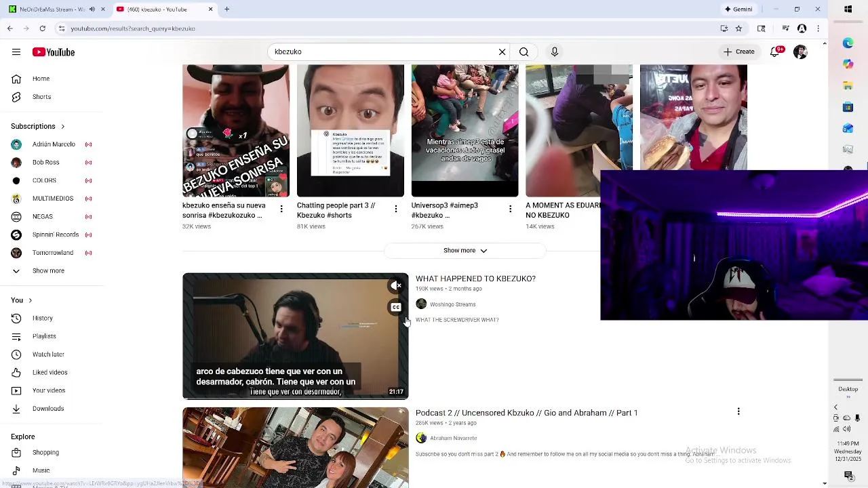This screenshot has height=488, width=868.
Task: Open Liked videos in the sidebar
Action: tap(50, 372)
